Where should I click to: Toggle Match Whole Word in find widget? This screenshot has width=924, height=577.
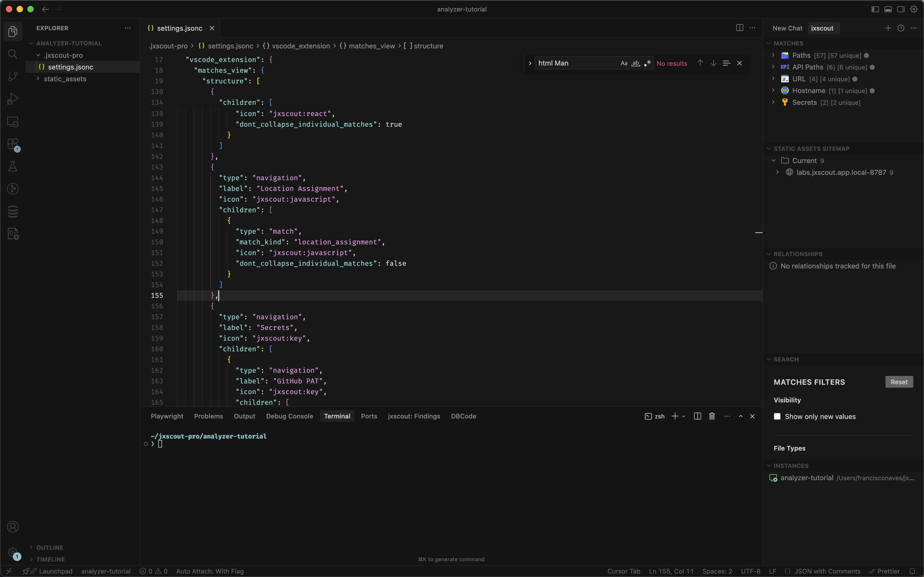coord(636,63)
